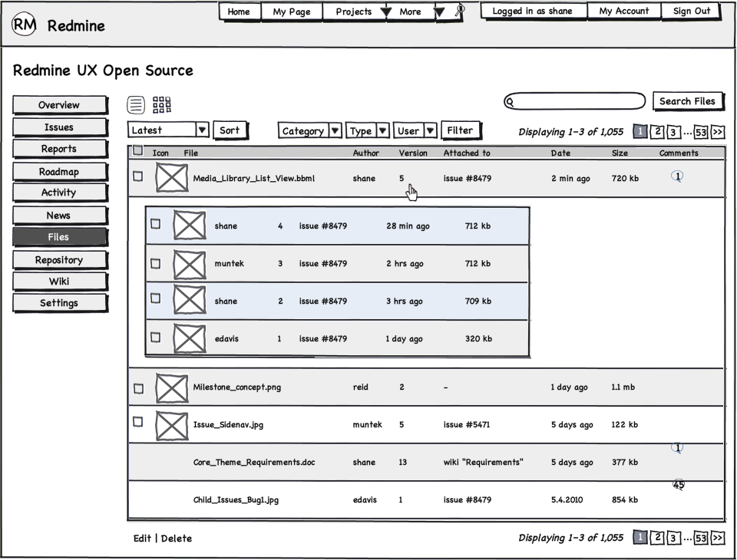Open the News sidebar tab
This screenshot has height=560, width=737.
pyautogui.click(x=59, y=215)
